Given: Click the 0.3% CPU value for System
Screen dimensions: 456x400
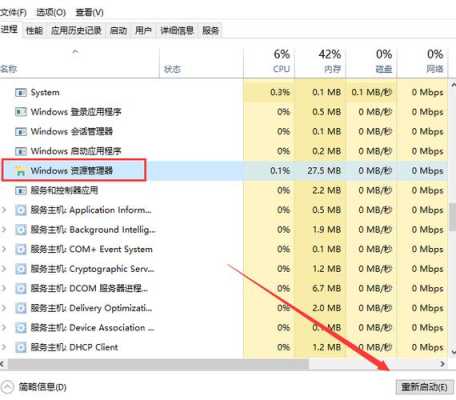Looking at the screenshot, I should 280,92.
